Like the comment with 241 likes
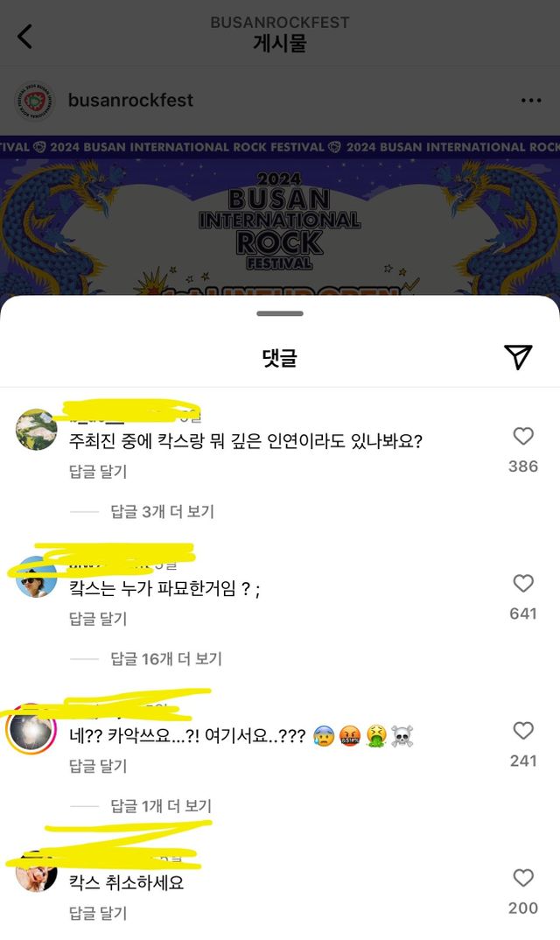Image resolution: width=560 pixels, height=940 pixels. click(x=523, y=731)
